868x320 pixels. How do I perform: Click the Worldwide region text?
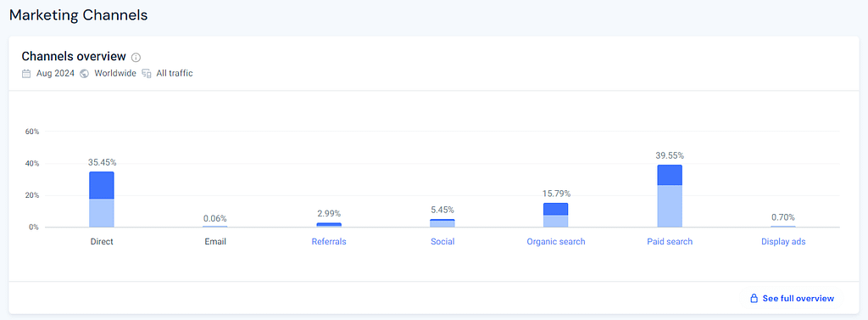(x=115, y=73)
